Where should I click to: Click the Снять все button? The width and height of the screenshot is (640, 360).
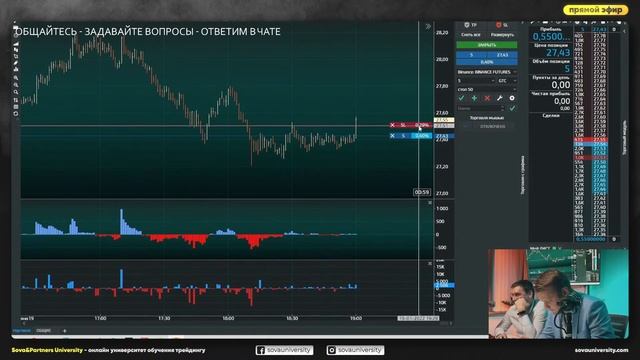(471, 35)
